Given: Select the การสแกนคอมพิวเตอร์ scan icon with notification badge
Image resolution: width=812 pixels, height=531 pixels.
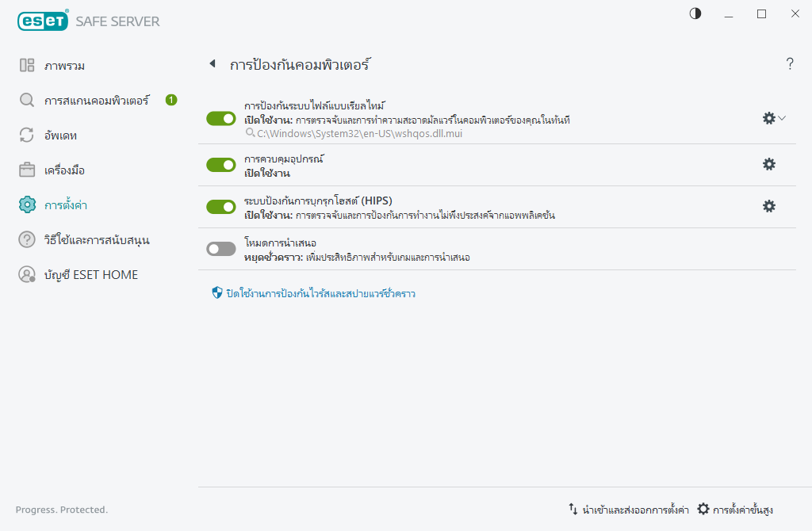Looking at the screenshot, I should 26,100.
